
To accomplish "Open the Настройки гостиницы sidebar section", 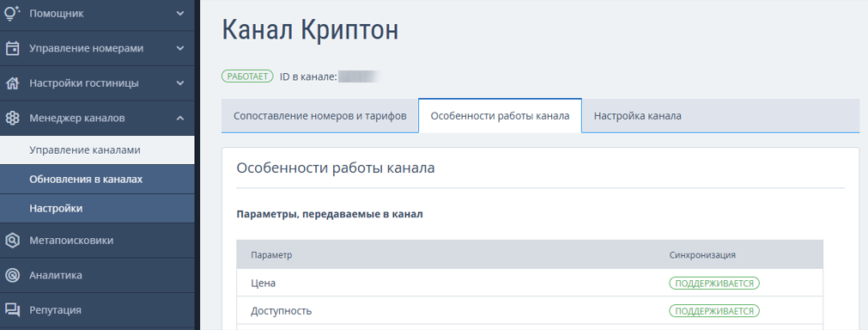I will click(x=97, y=83).
